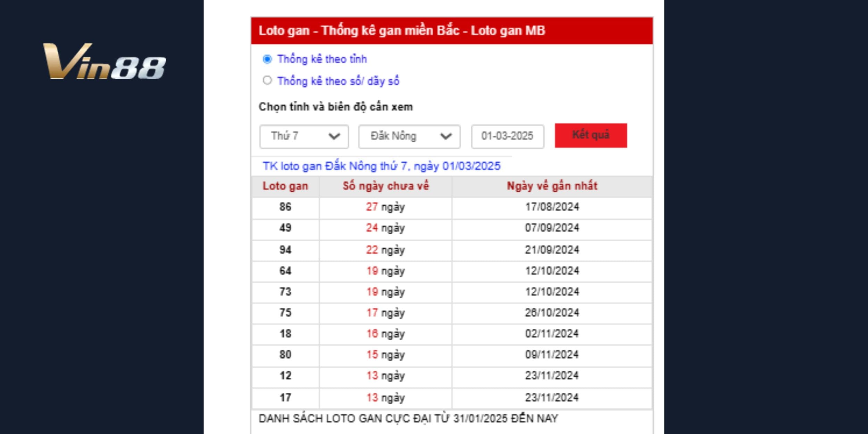Image resolution: width=868 pixels, height=434 pixels.
Task: Click the Vin88 logo
Action: (105, 61)
